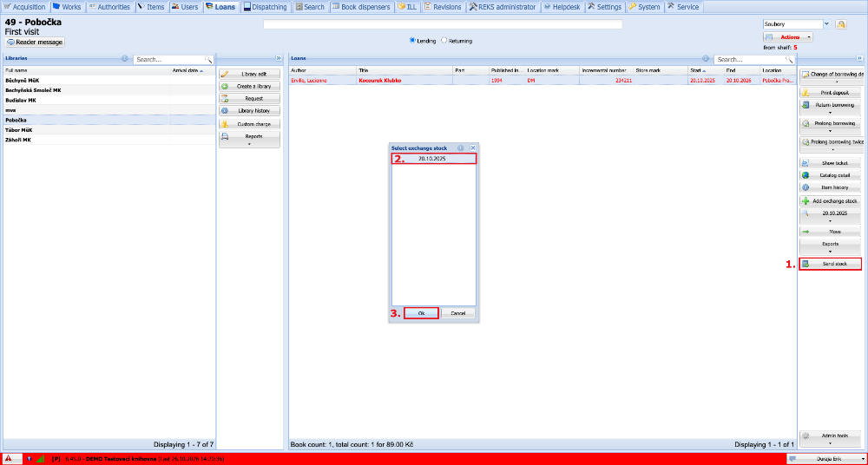Click the Show ticket icon
Viewport: 868px width, 465px height.
(x=806, y=163)
